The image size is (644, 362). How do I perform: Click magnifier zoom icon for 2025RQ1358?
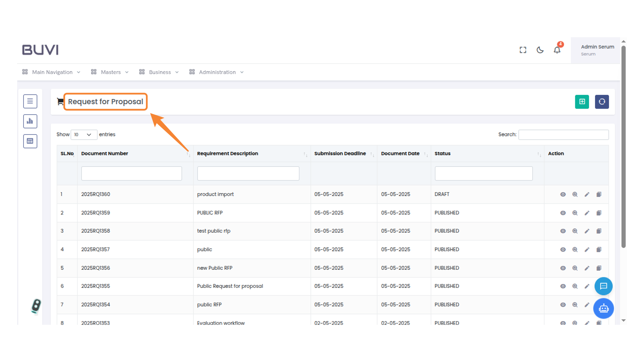point(575,231)
